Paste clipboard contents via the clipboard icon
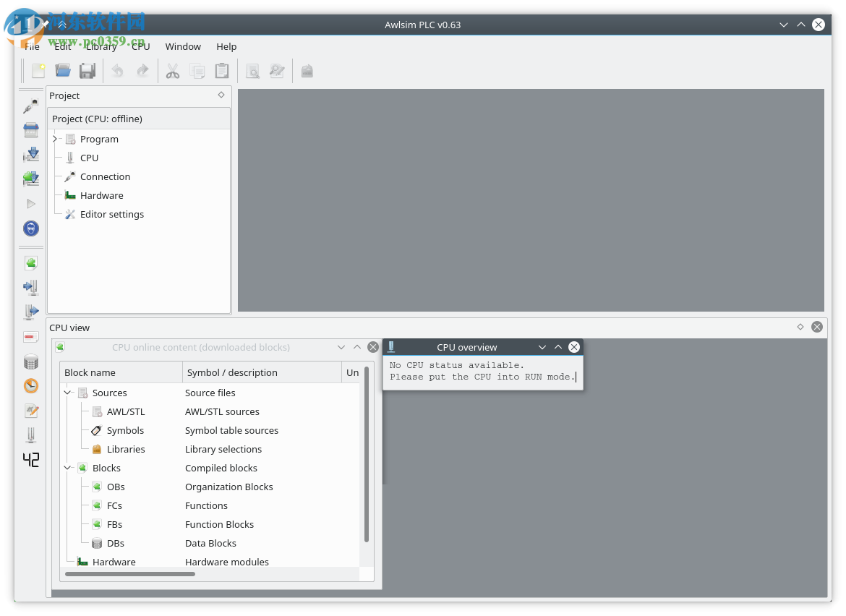Image resolution: width=846 pixels, height=616 pixels. [x=222, y=70]
